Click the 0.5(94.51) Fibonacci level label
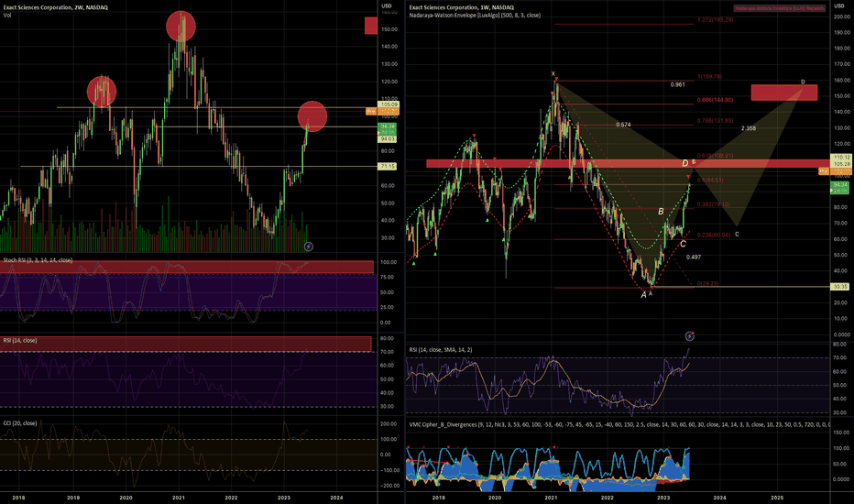 click(710, 181)
